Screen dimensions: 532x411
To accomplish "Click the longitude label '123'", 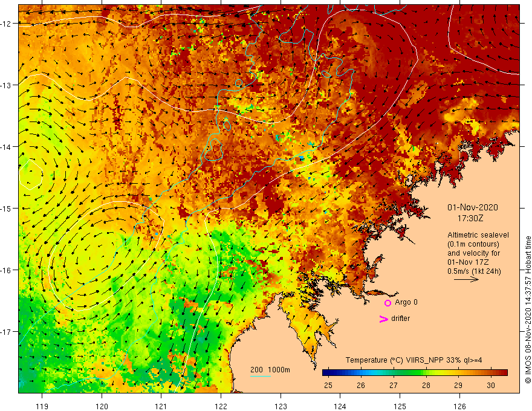I will coord(281,406).
